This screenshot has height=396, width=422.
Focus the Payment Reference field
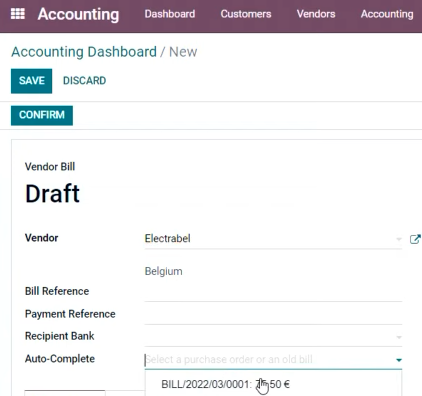[x=273, y=315]
